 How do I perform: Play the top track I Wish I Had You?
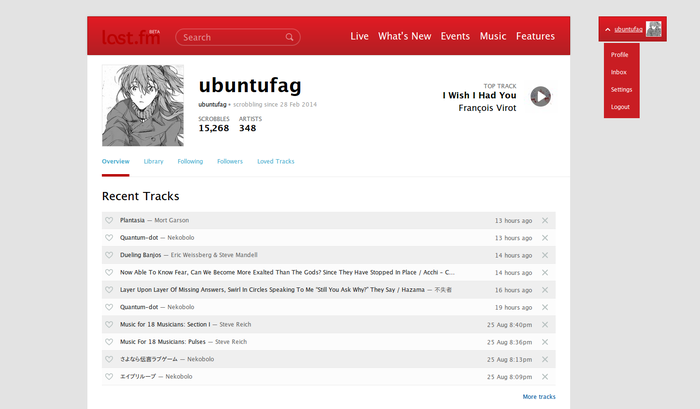tap(540, 96)
